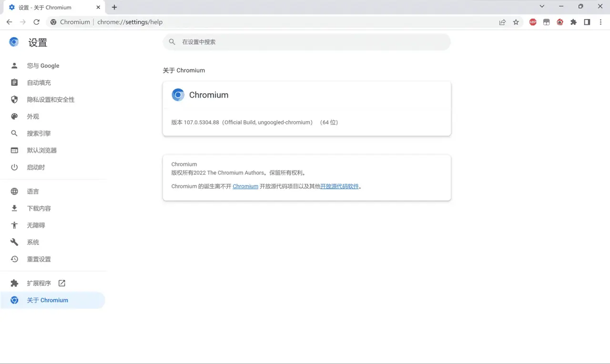Image resolution: width=610 pixels, height=364 pixels.
Task: Open the 开放源代码软件 link
Action: point(339,186)
